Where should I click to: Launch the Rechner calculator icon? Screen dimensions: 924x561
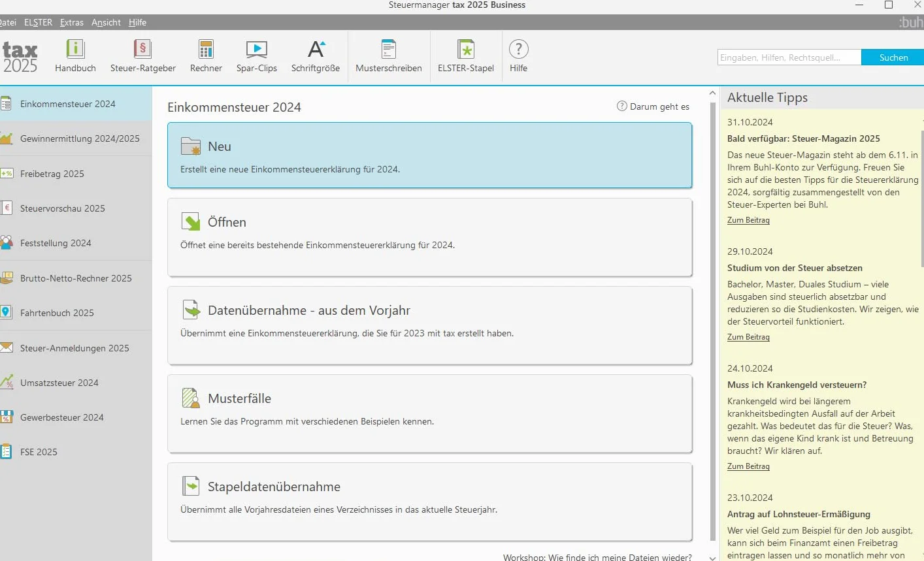(206, 49)
